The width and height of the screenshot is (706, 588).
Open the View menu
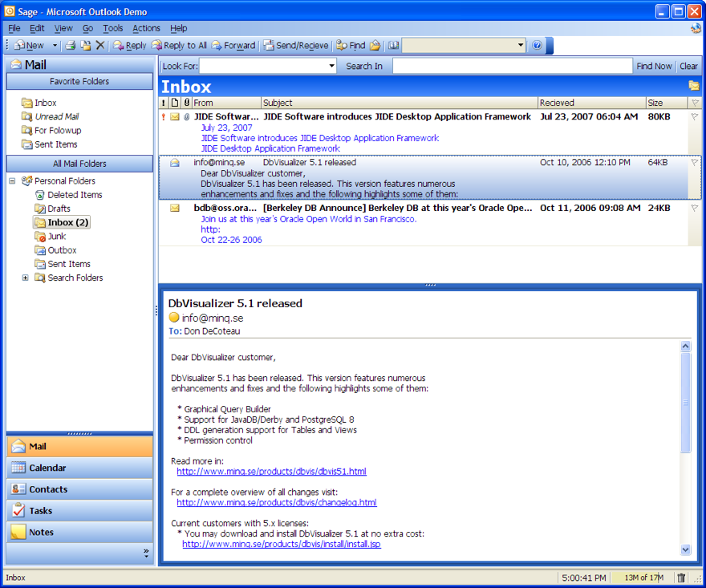coord(63,28)
